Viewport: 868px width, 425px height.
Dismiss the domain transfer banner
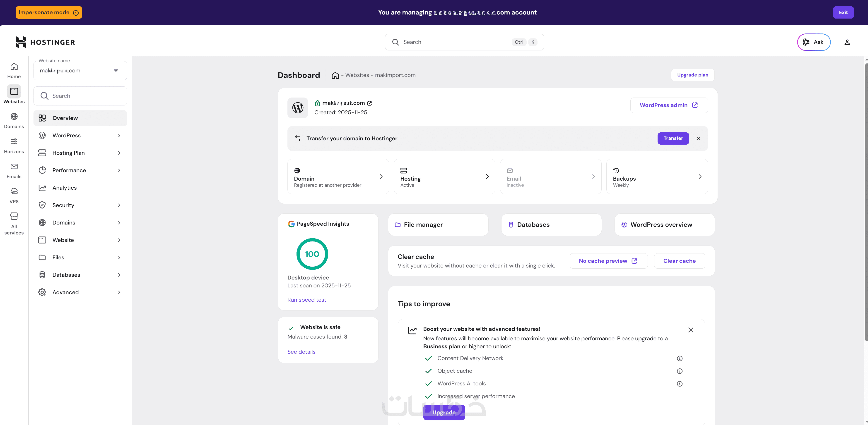(699, 138)
